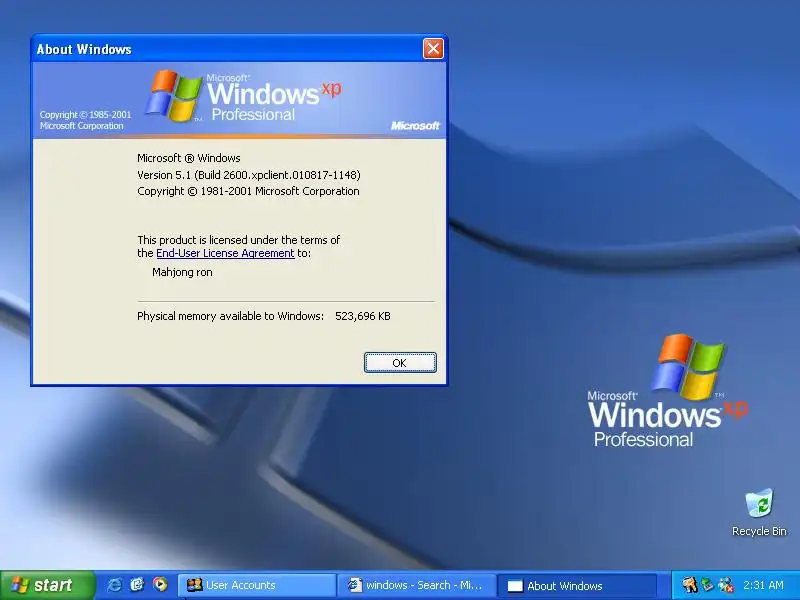Click the 'Microsoft ® Windows' text line
Viewport: 800px width, 600px height.
click(x=189, y=158)
